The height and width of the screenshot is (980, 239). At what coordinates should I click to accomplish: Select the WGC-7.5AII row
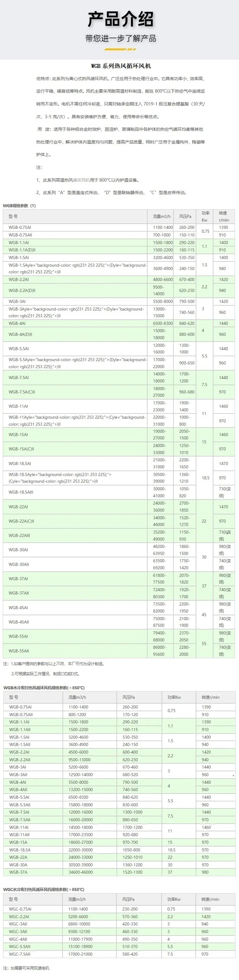click(119, 954)
